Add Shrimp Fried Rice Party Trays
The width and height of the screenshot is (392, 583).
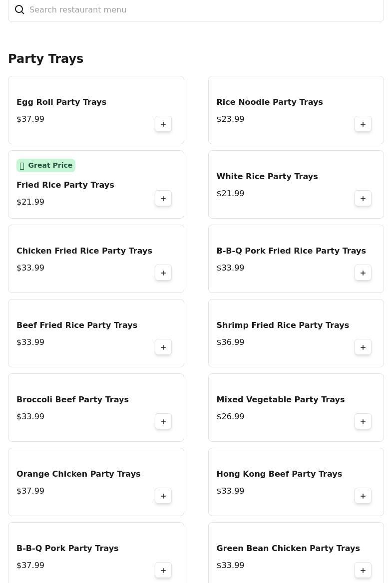[363, 347]
